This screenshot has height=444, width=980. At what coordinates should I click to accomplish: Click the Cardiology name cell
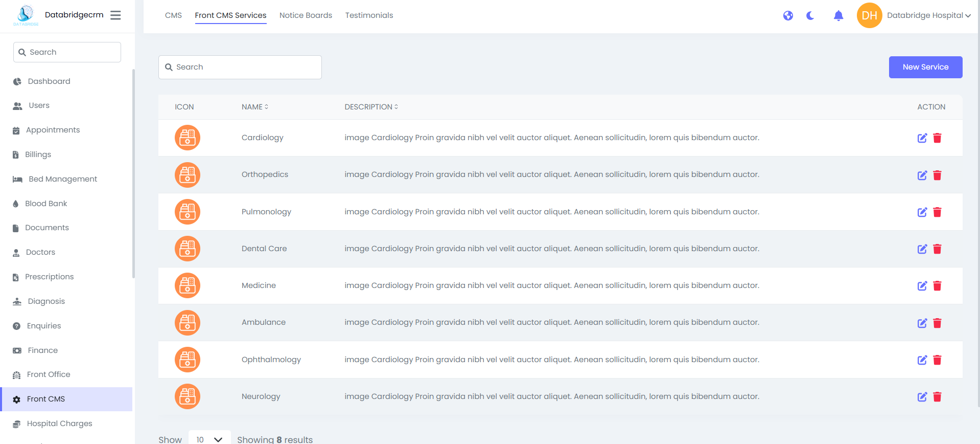(x=263, y=138)
